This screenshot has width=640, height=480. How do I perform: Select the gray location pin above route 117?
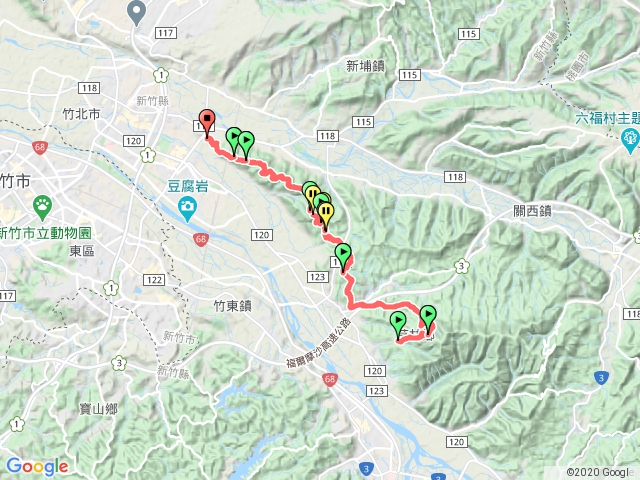(137, 12)
